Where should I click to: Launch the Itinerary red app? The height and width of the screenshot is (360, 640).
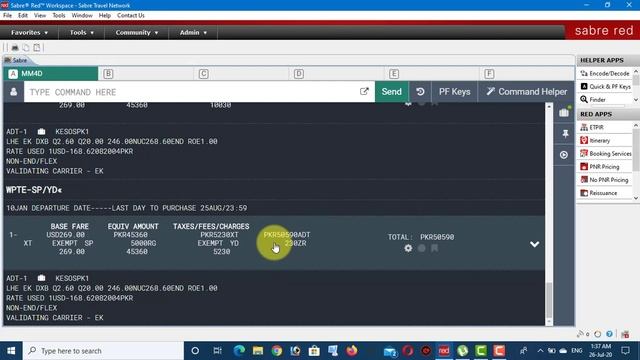pos(595,140)
